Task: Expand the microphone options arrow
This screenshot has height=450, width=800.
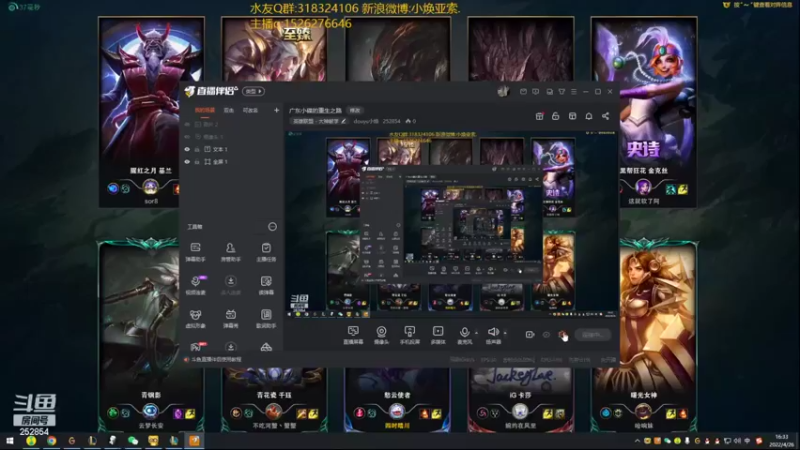Action: coord(477,333)
